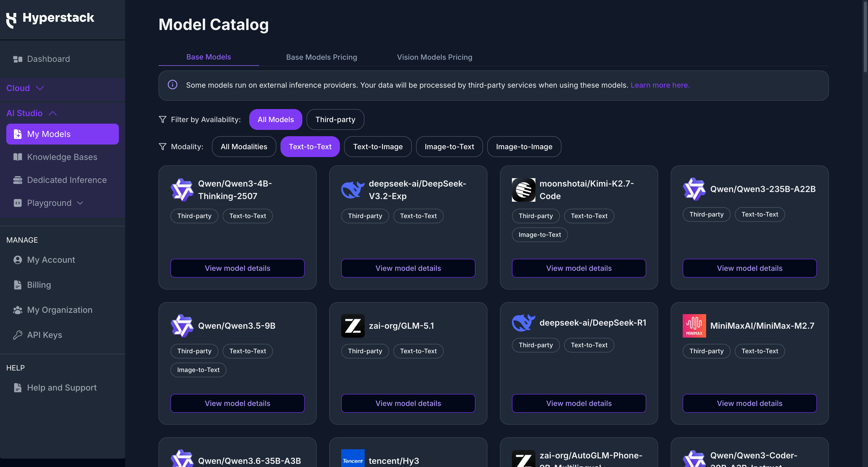Click the funnel icon beside Filter by Availability
Viewport: 868px width, 467px height.
pyautogui.click(x=162, y=119)
